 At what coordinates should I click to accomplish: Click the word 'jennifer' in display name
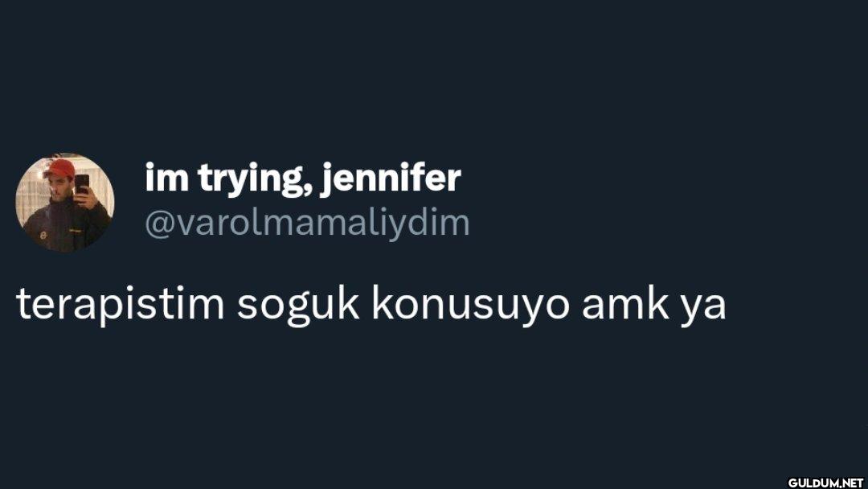[391, 179]
